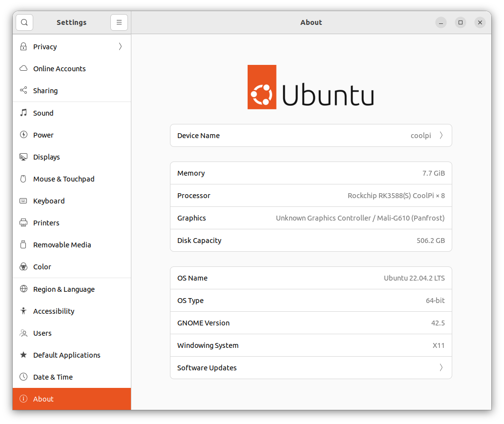
Task: Click the Mouse & Touchpad icon
Action: pos(23,179)
